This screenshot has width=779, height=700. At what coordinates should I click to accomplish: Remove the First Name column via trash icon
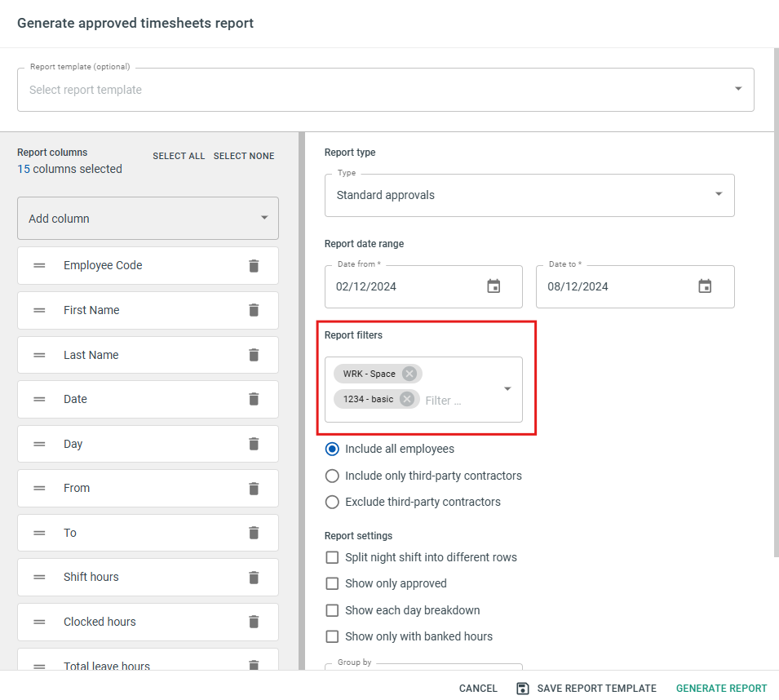[254, 310]
